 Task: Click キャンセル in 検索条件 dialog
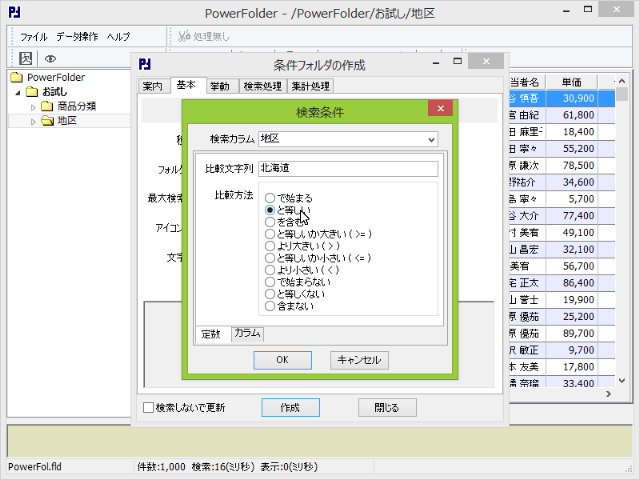click(x=359, y=360)
